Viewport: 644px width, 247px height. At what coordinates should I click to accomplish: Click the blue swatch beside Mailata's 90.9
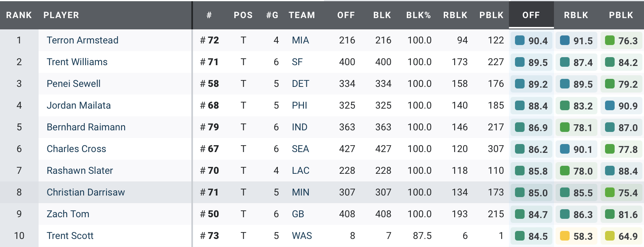(x=610, y=105)
